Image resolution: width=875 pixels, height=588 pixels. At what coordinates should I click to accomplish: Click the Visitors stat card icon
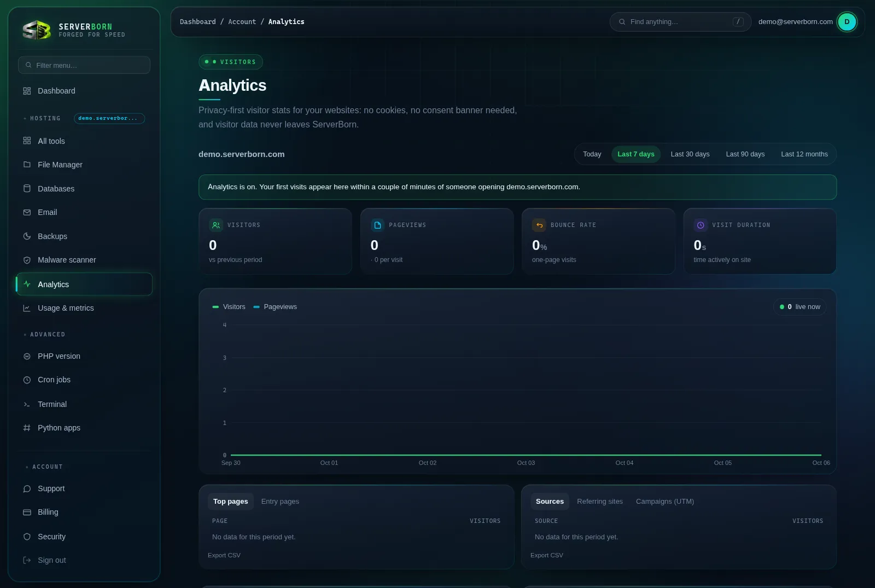(216, 225)
